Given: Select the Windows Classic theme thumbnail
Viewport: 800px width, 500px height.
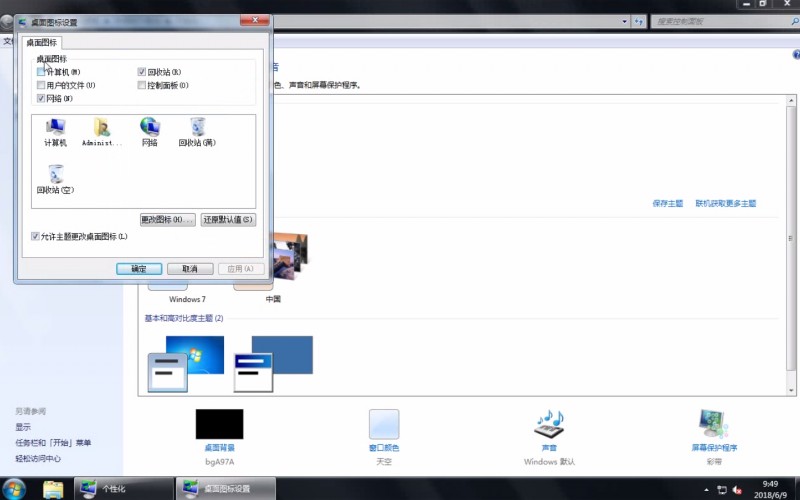Looking at the screenshot, I should pos(273,364).
